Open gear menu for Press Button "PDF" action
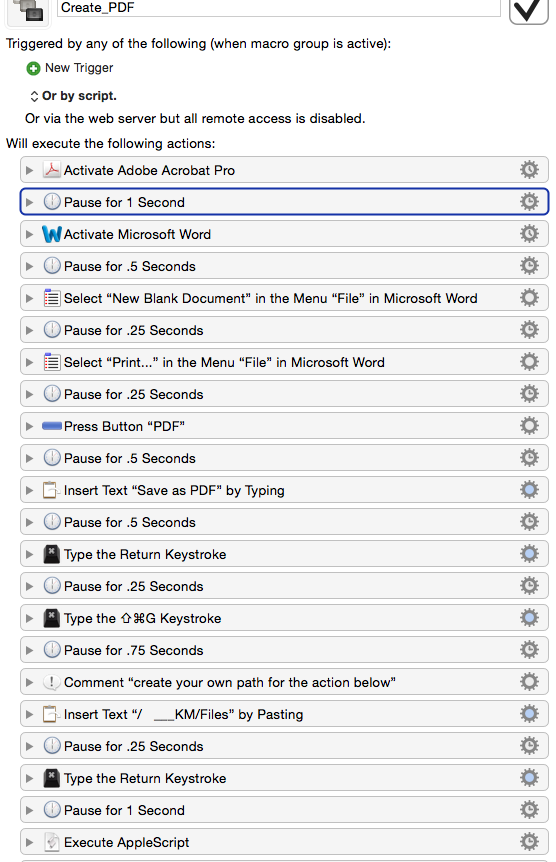The image size is (556, 862). [x=529, y=426]
